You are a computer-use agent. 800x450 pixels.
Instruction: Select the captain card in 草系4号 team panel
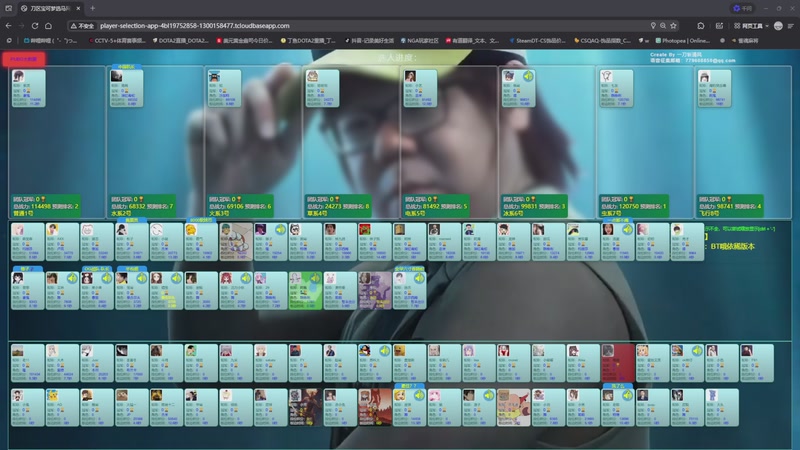click(x=322, y=88)
